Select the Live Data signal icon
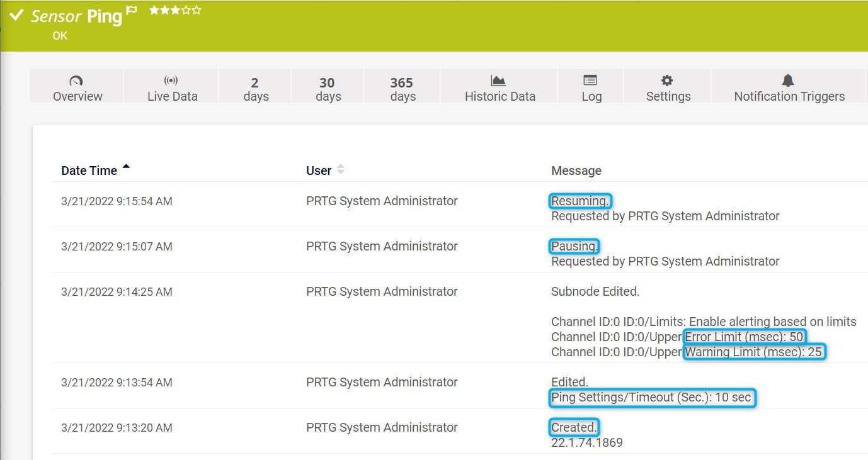This screenshot has width=868, height=460. (x=172, y=81)
